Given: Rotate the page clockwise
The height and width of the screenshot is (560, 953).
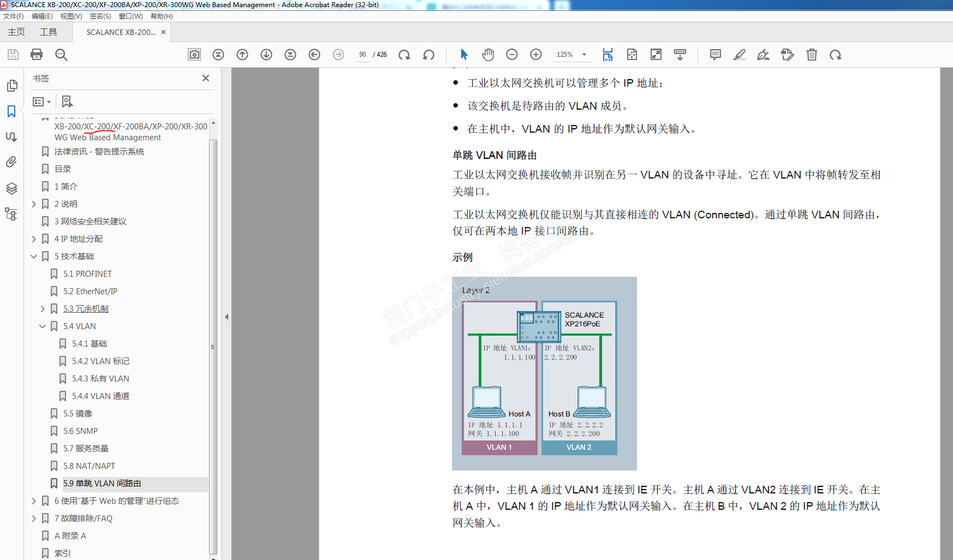Looking at the screenshot, I should click(x=404, y=55).
